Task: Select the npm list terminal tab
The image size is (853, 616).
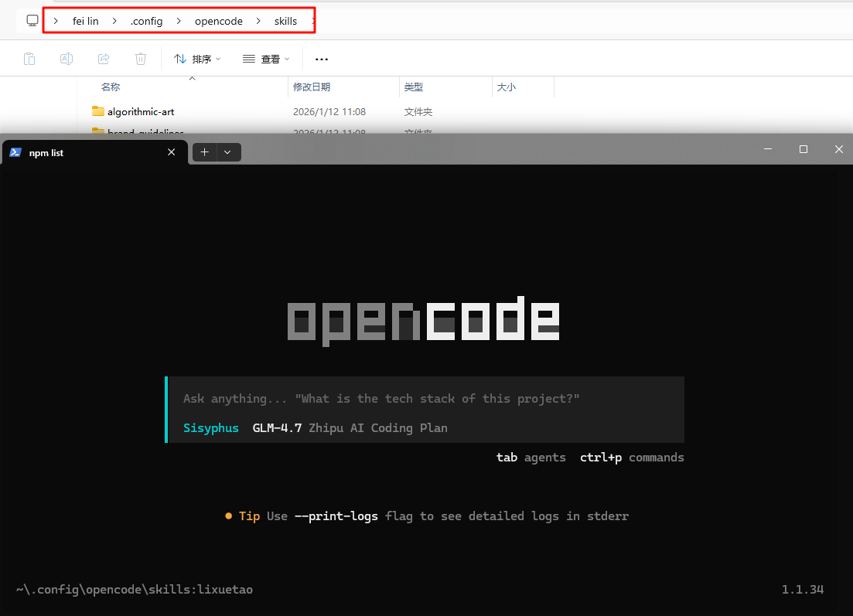Action: coord(94,152)
